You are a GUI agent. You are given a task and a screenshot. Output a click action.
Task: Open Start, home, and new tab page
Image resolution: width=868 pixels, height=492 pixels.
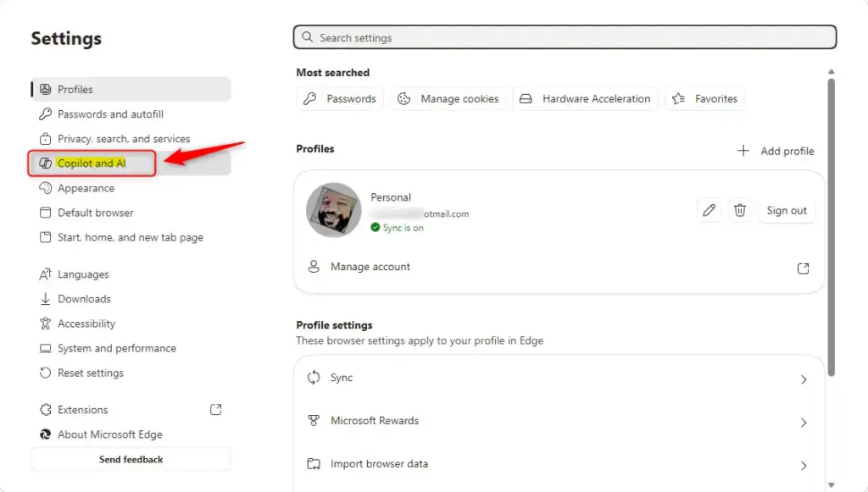tap(131, 237)
